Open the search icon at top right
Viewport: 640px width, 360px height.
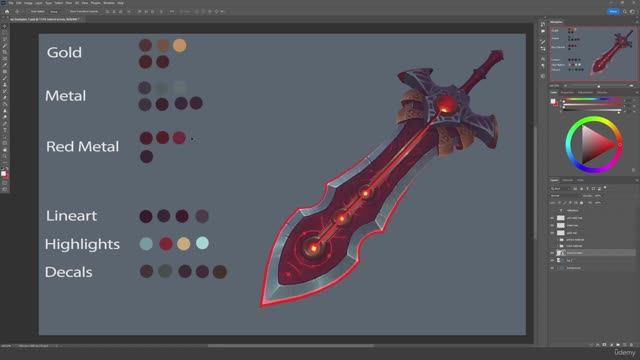[x=625, y=11]
